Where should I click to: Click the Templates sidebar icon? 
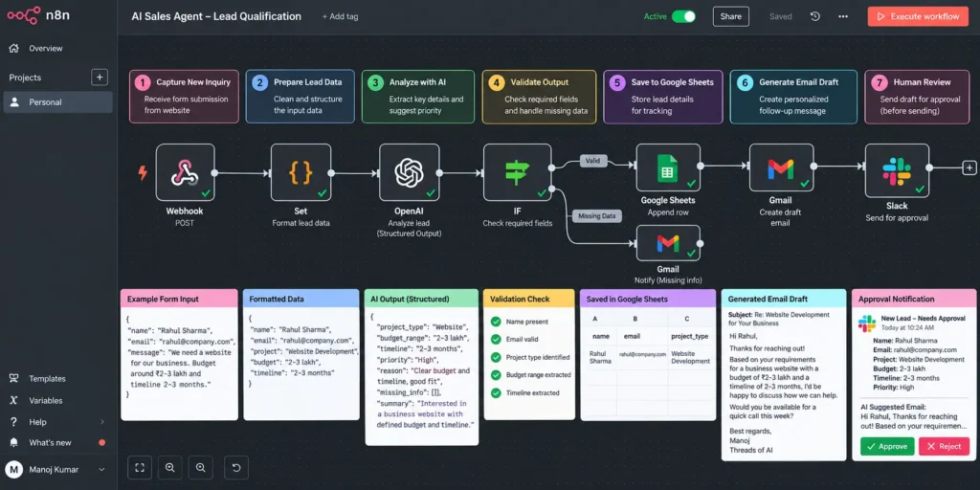[x=13, y=379]
